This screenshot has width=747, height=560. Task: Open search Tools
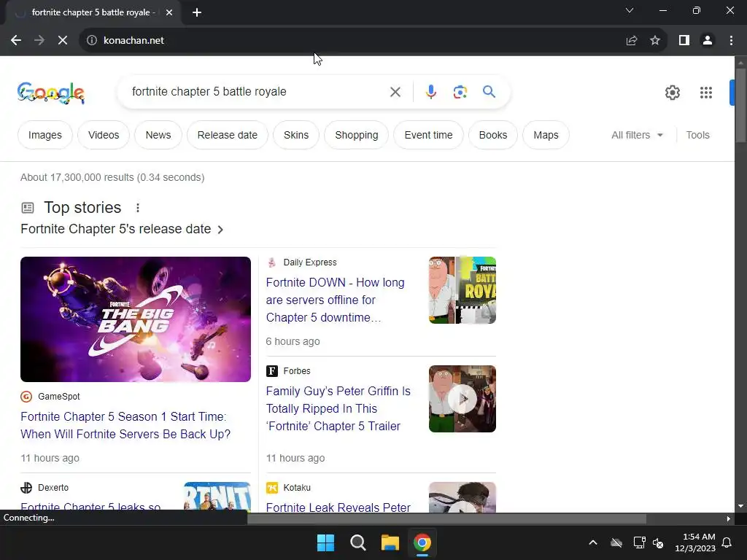(x=697, y=135)
